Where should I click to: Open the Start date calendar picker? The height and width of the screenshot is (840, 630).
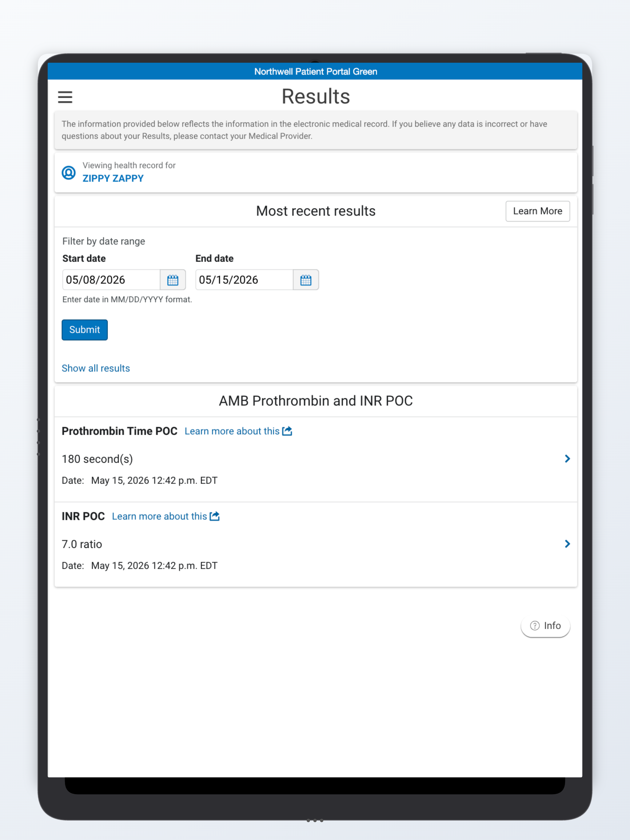173,280
